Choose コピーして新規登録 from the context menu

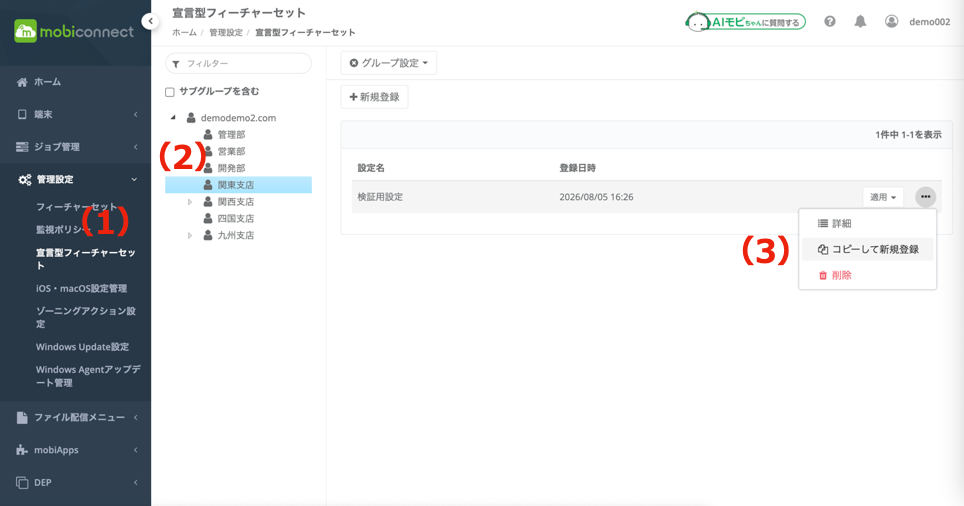(867, 249)
